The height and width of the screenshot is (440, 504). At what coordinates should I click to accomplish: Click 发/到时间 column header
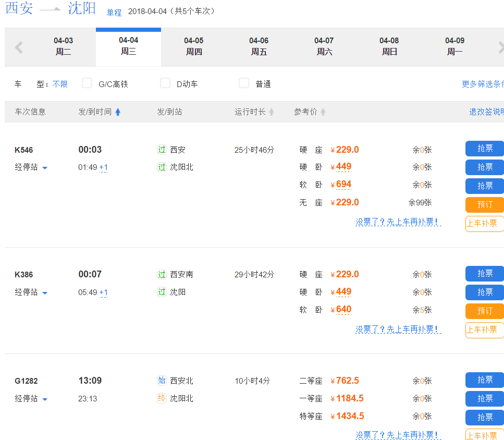point(95,112)
